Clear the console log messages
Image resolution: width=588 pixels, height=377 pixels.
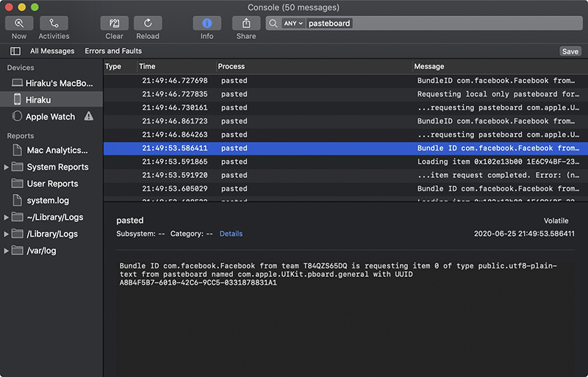click(x=114, y=24)
